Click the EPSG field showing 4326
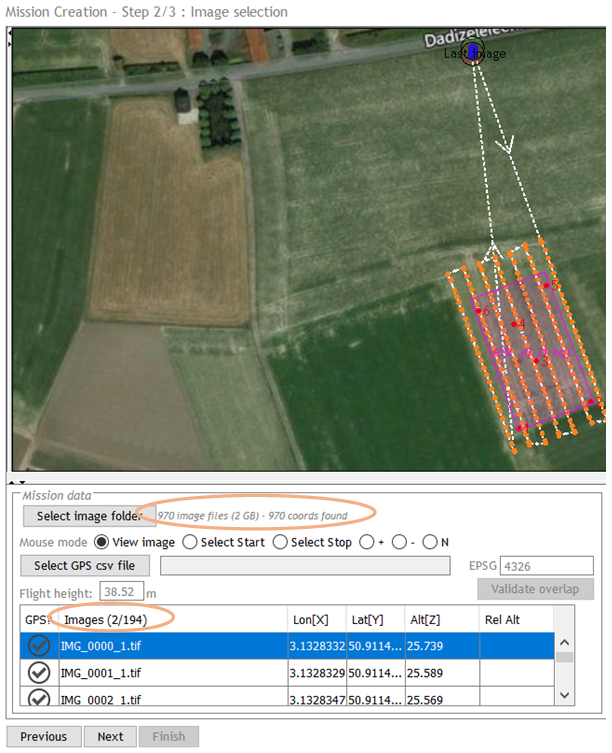This screenshot has width=612, height=753. tap(547, 566)
